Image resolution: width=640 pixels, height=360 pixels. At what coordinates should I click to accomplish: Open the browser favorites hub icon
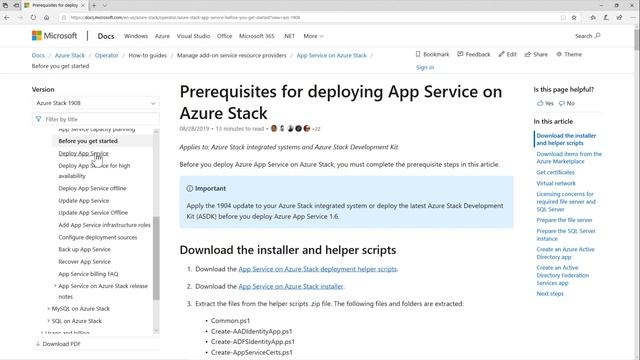pyautogui.click(x=593, y=18)
